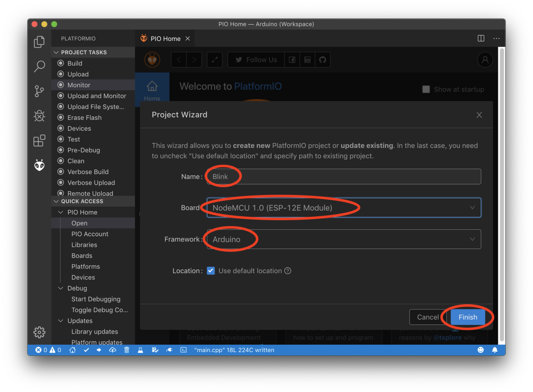Open the Extensions view in the activity bar

coord(39,141)
